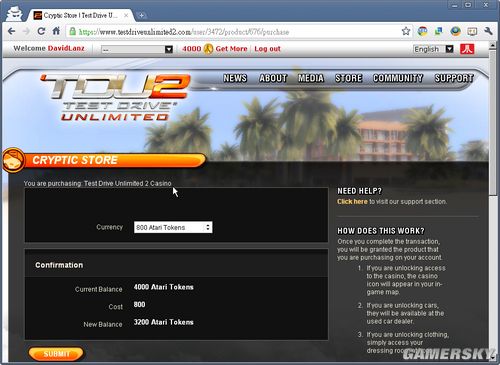The width and height of the screenshot is (500, 365).
Task: Click the Confirmation heading
Action: point(59,265)
